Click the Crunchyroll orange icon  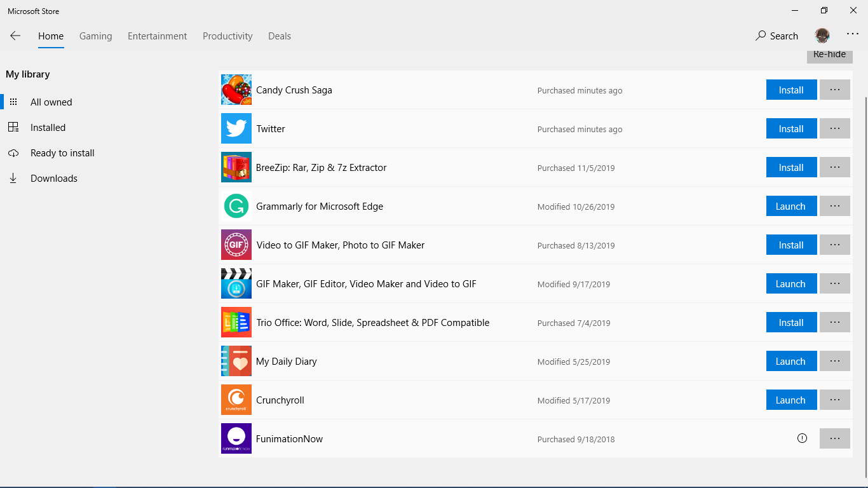coord(236,400)
